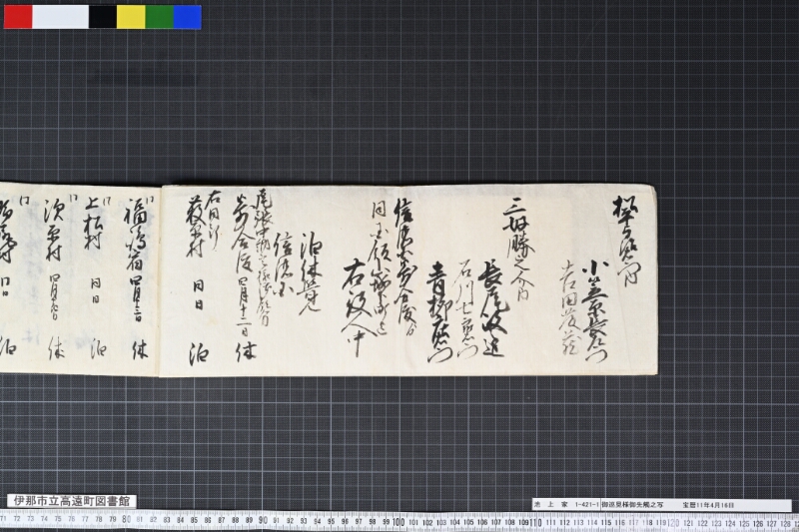This screenshot has height=532, width=799.
Task: Click the 120 mark on the ruler
Action: 672,523
